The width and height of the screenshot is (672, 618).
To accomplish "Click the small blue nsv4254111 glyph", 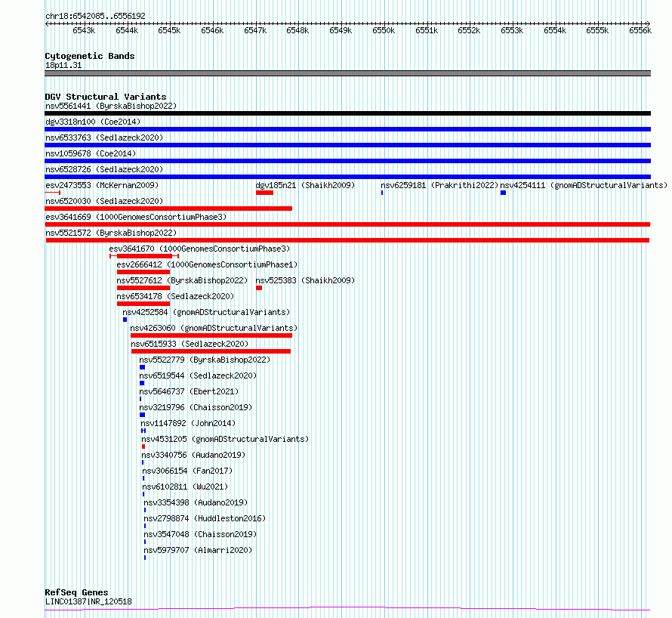I will [x=503, y=193].
